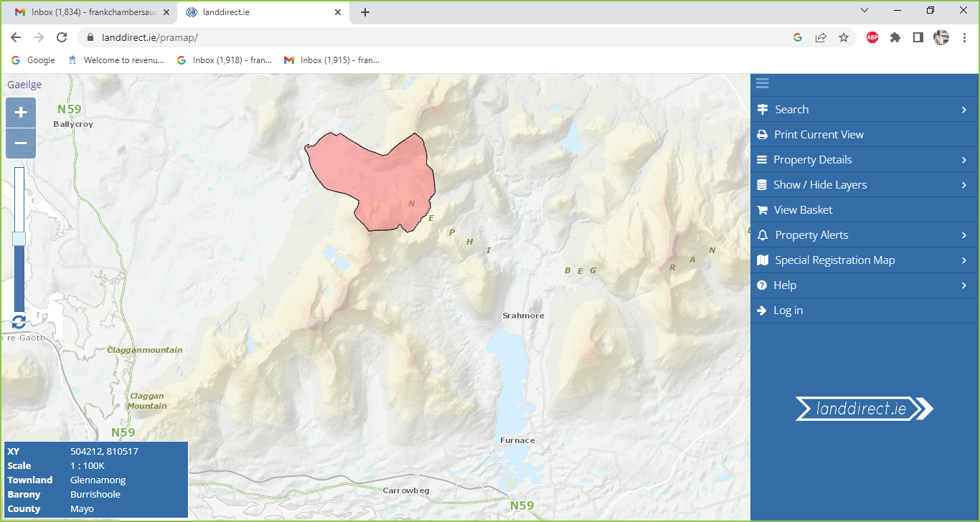Click the Google icon in address bar
980x522 pixels.
click(x=798, y=37)
